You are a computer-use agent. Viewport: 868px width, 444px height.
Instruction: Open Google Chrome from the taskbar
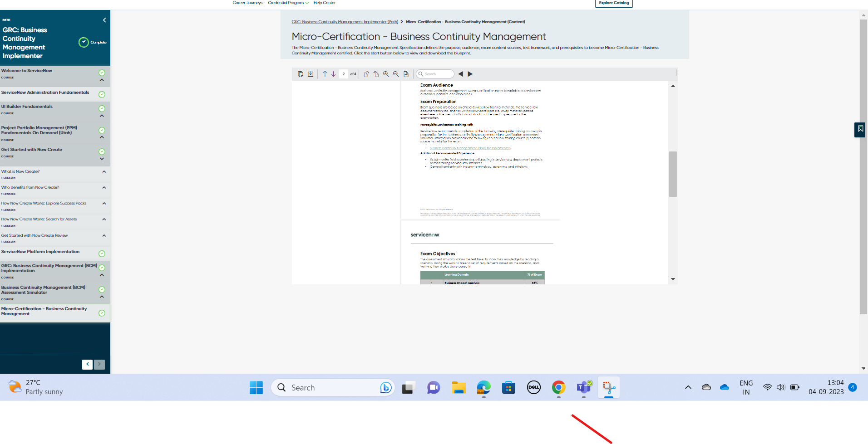[x=558, y=388]
